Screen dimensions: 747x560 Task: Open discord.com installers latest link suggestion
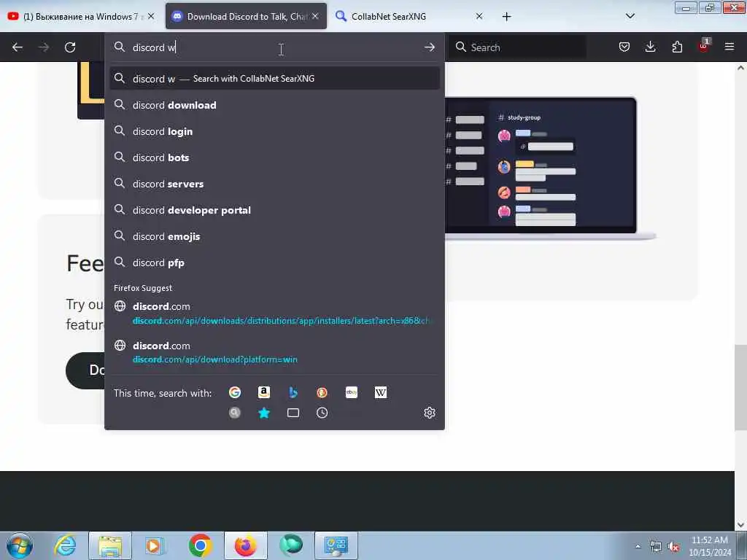click(x=274, y=314)
